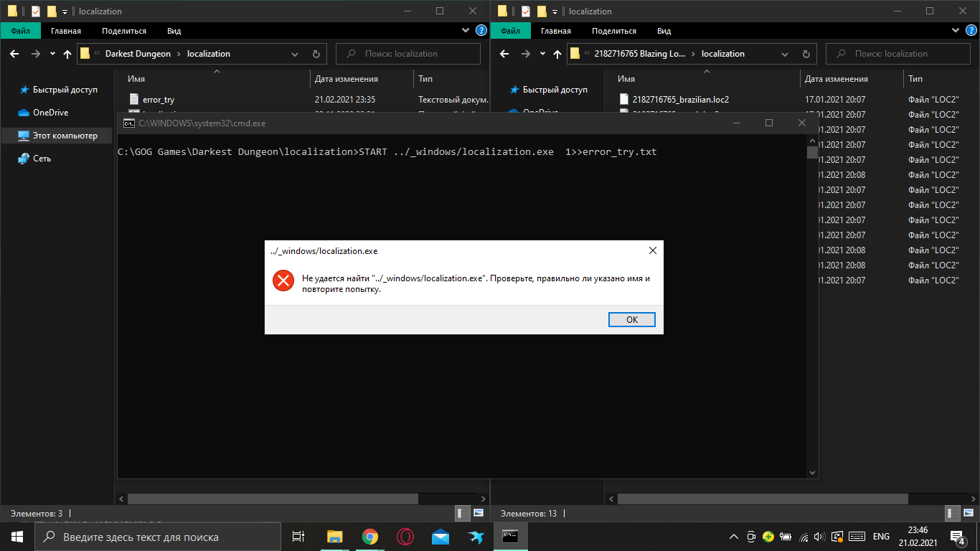Open Файл menu in left Explorer
Screen dimensions: 980x551
20,31
